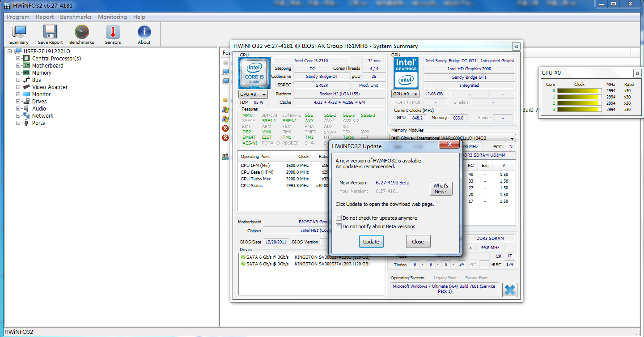Open the GPU #0 selector dropdown
Image resolution: width=644 pixels, height=337 pixels.
[x=405, y=94]
